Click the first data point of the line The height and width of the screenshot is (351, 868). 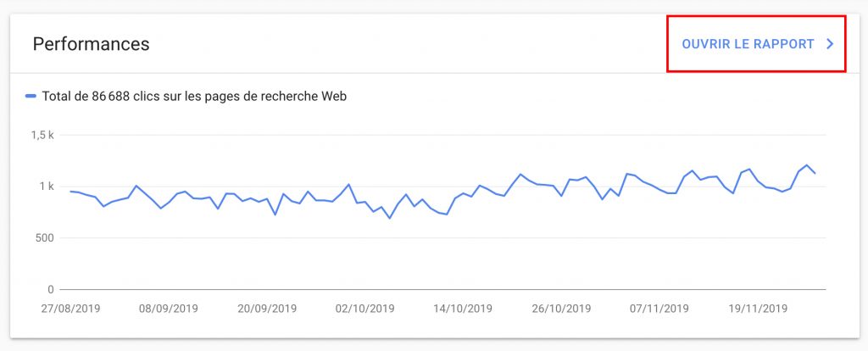pyautogui.click(x=70, y=191)
